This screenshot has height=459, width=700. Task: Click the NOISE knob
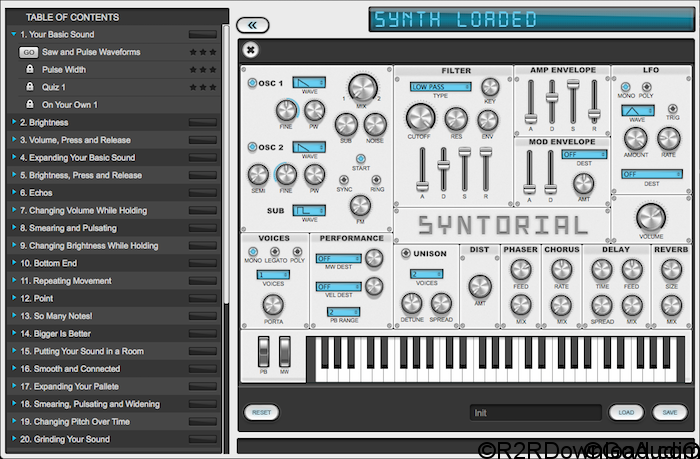[x=375, y=125]
